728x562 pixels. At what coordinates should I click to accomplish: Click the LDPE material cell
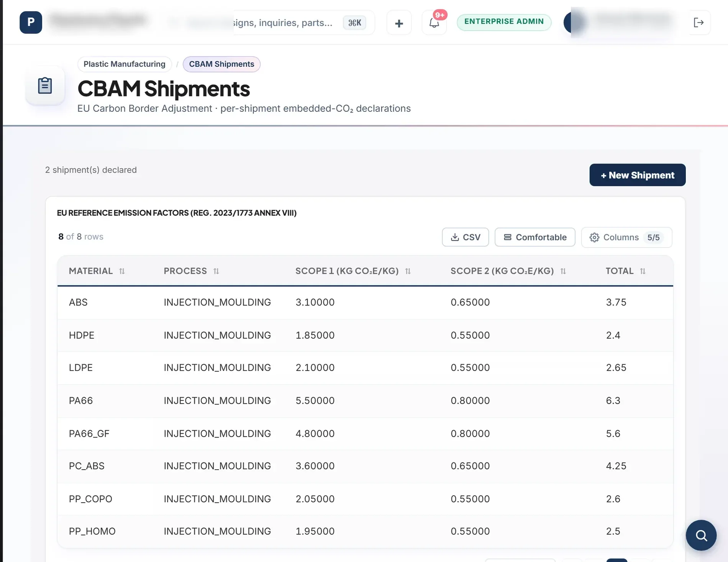(81, 367)
